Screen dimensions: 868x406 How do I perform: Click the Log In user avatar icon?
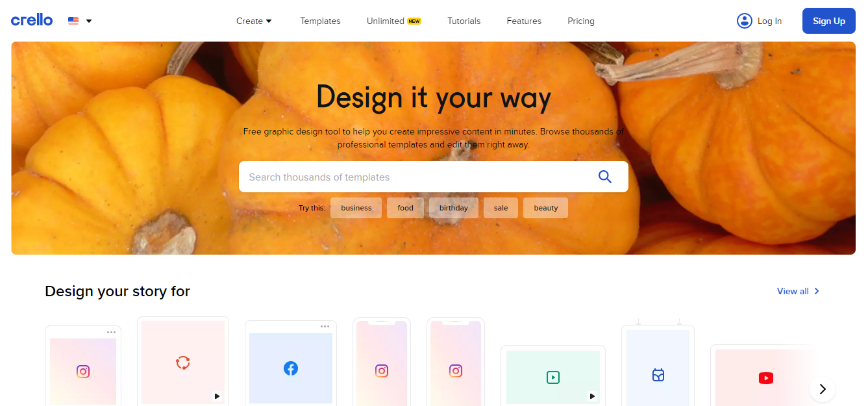point(744,21)
